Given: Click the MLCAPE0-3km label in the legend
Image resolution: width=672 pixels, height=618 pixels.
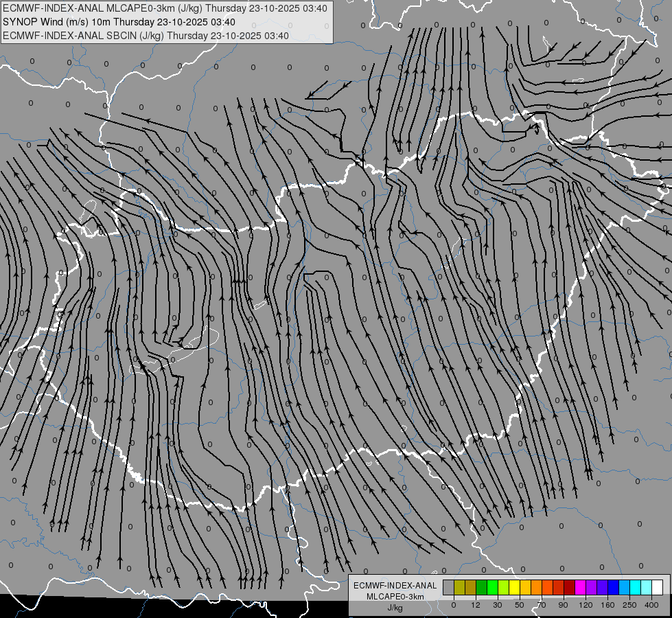Looking at the screenshot, I should click(395, 597).
